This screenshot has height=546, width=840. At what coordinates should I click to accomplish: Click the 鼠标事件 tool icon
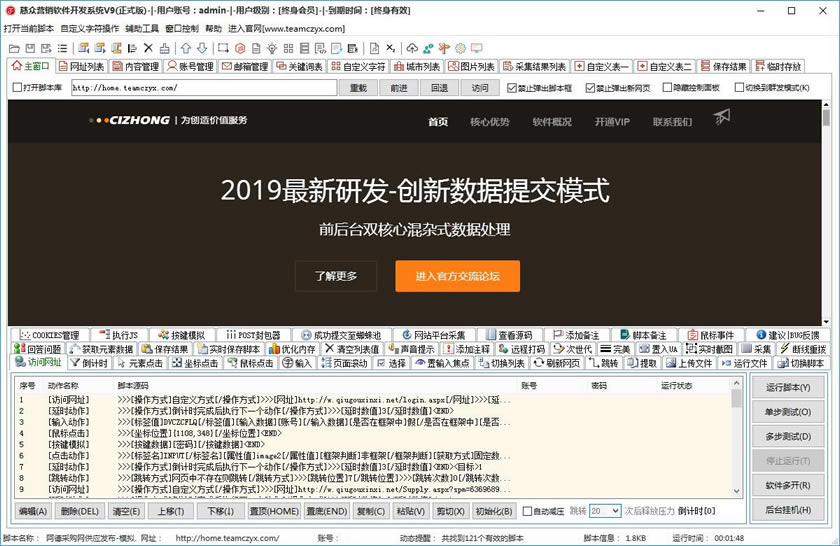(x=710, y=335)
